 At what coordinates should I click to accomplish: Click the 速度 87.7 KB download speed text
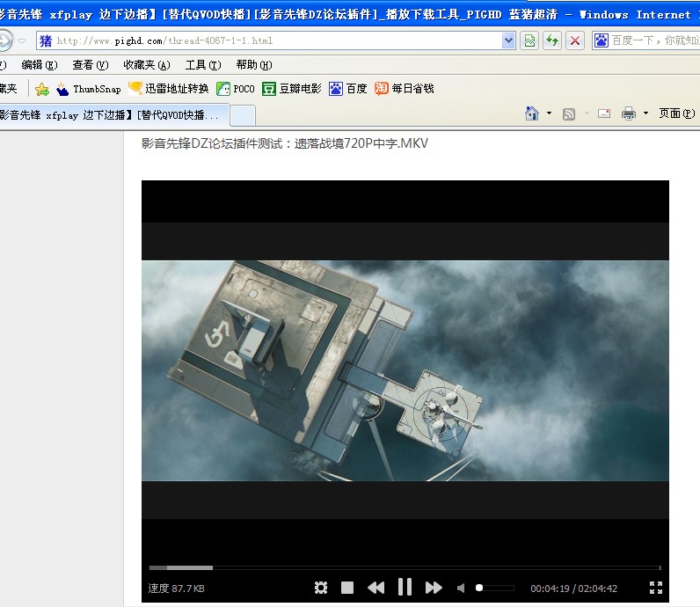[177, 589]
